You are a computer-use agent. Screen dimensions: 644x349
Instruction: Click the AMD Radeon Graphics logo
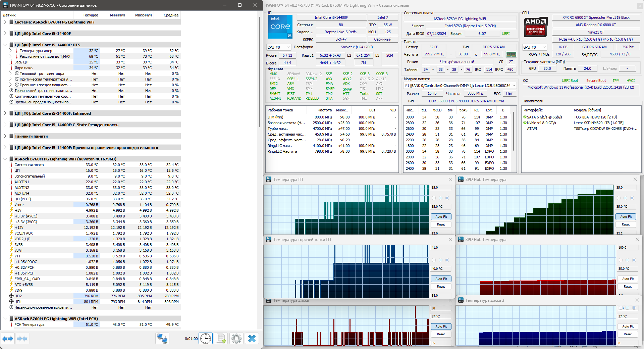(536, 27)
